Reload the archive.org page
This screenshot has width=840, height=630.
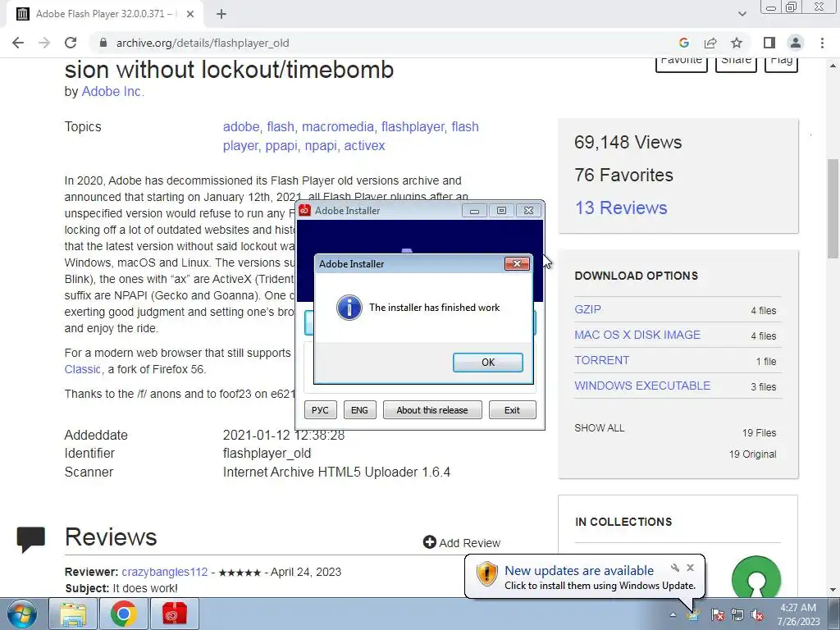coord(71,43)
